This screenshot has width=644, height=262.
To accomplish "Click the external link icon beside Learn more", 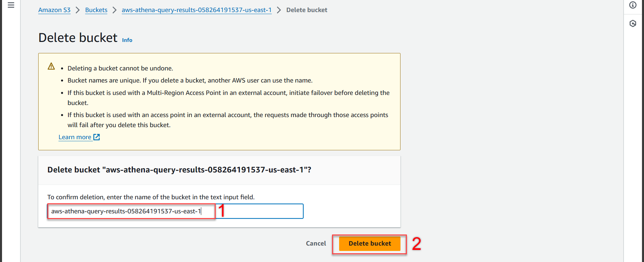I will click(97, 137).
